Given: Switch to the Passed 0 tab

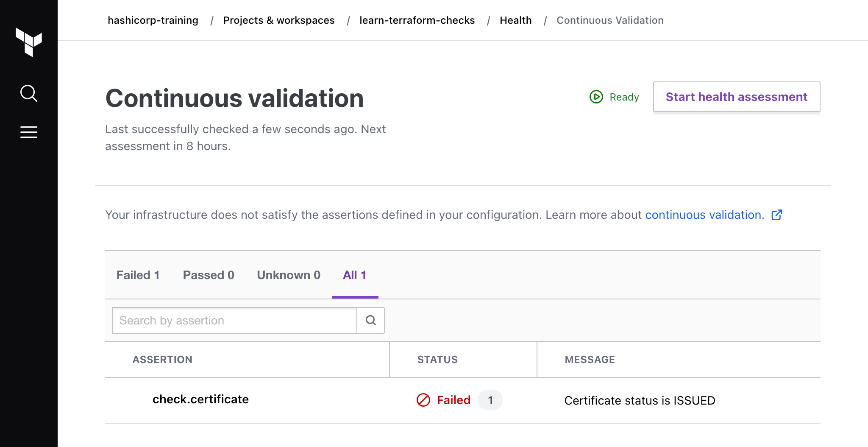Looking at the screenshot, I should click(209, 275).
